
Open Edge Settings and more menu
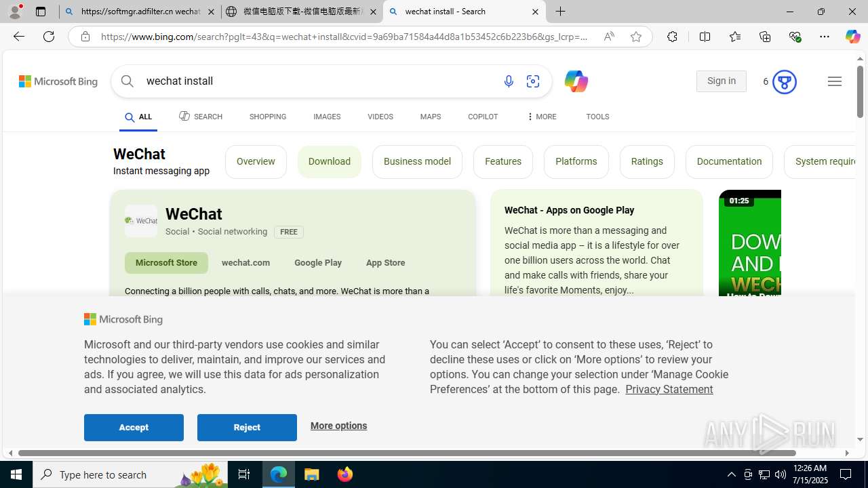tap(825, 37)
